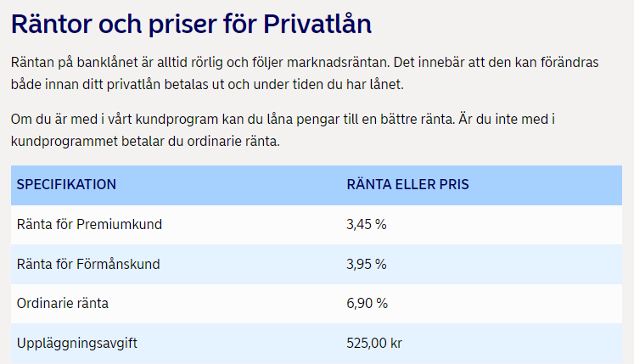The height and width of the screenshot is (364, 634).
Task: Click the heading 'Räntor och priser för Privatlån'
Action: [191, 24]
